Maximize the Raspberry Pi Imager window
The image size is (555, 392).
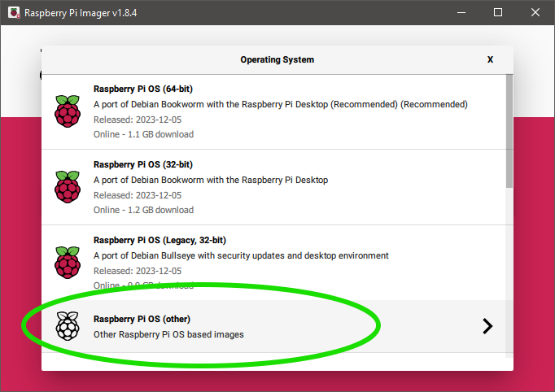click(498, 12)
